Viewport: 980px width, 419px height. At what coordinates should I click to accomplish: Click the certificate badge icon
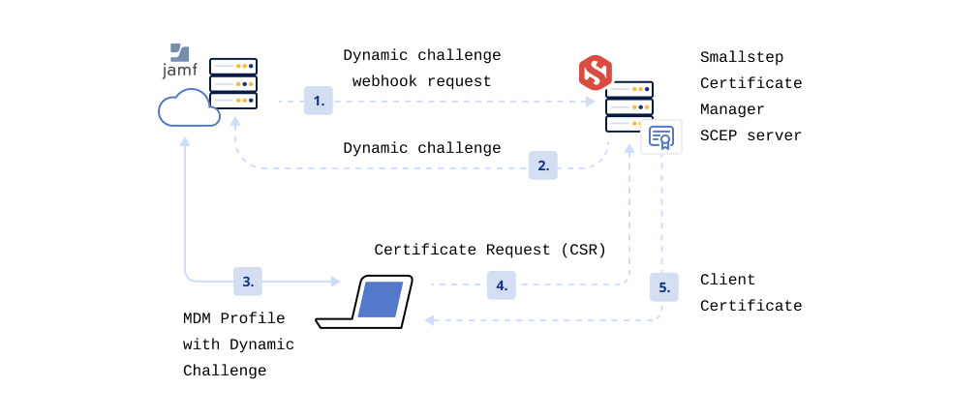tap(661, 136)
